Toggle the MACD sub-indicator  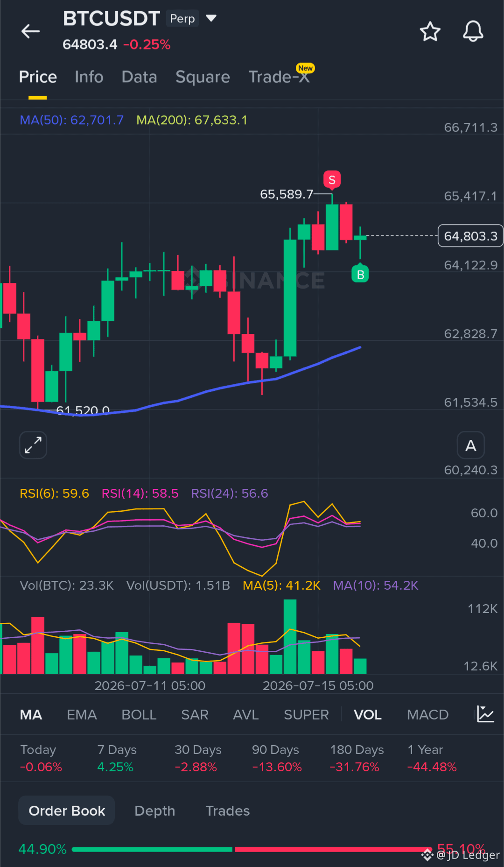pyautogui.click(x=427, y=714)
